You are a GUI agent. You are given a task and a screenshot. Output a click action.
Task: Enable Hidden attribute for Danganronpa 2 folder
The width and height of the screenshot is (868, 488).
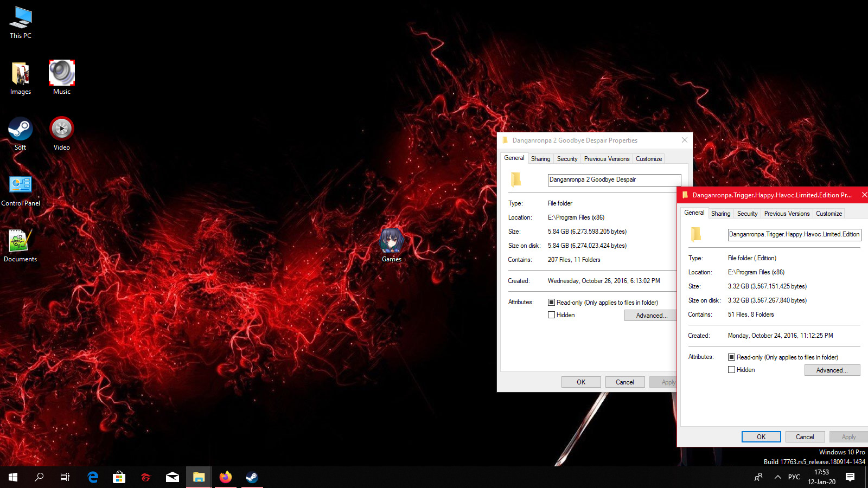tap(551, 315)
